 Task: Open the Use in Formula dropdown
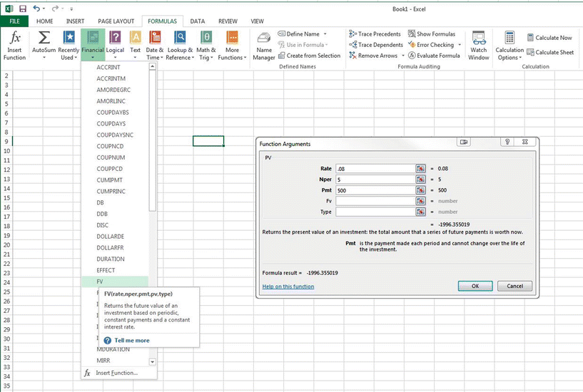pyautogui.click(x=303, y=44)
